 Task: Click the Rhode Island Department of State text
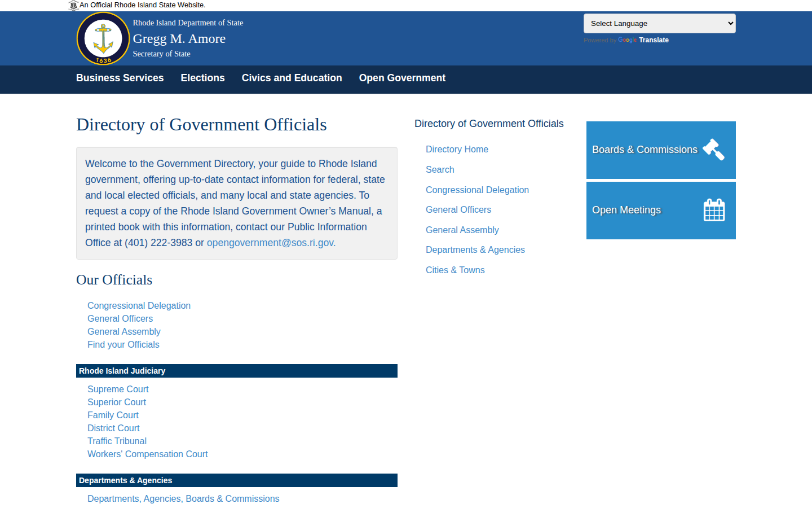(x=188, y=23)
